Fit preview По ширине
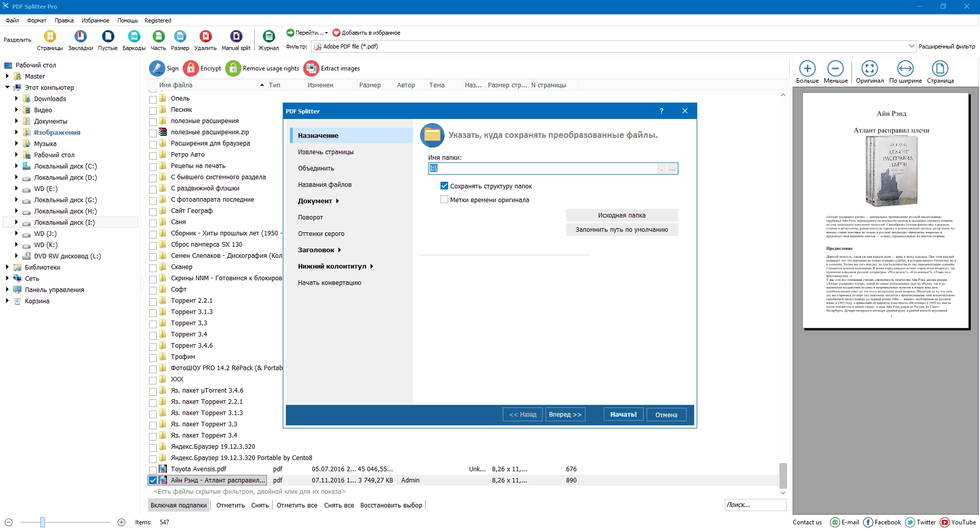 coord(905,72)
